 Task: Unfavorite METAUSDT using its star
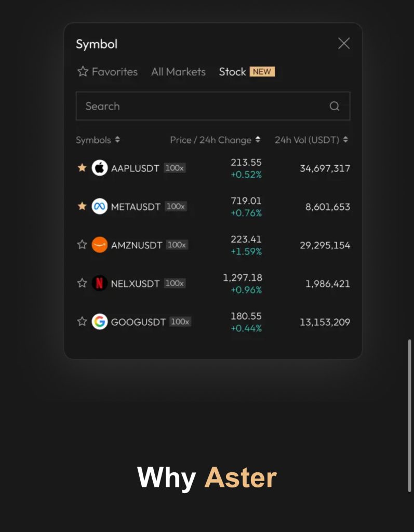pos(82,206)
